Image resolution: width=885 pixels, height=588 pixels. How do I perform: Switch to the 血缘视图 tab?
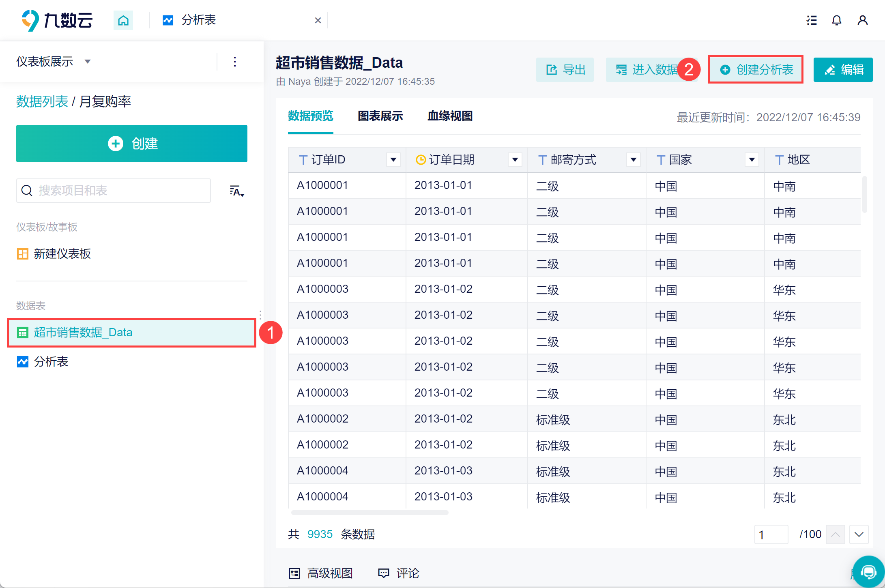450,116
